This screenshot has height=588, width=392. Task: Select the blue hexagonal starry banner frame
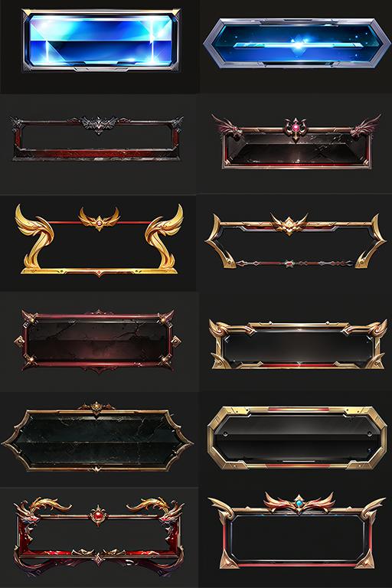point(296,43)
